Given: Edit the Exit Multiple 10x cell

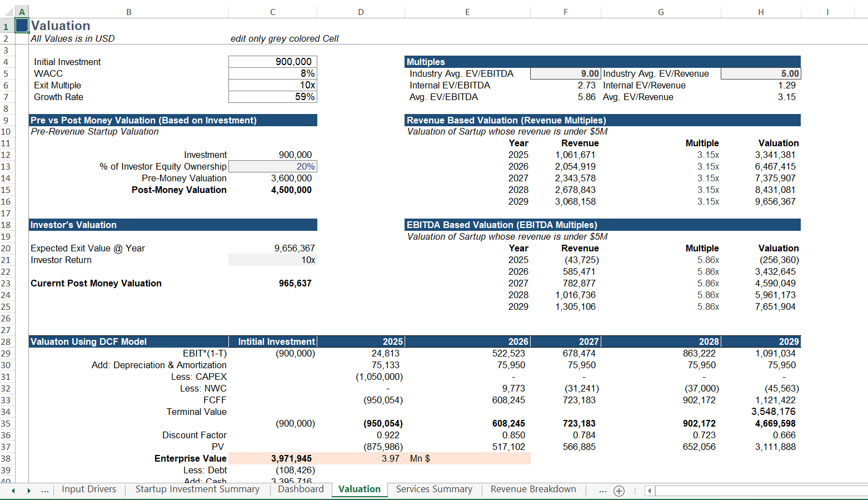Looking at the screenshot, I should tap(273, 85).
